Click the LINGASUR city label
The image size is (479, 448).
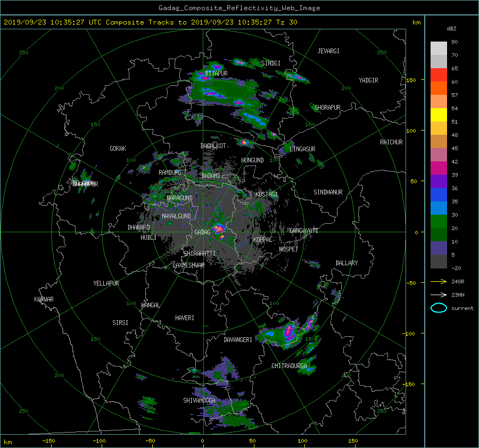(x=302, y=149)
